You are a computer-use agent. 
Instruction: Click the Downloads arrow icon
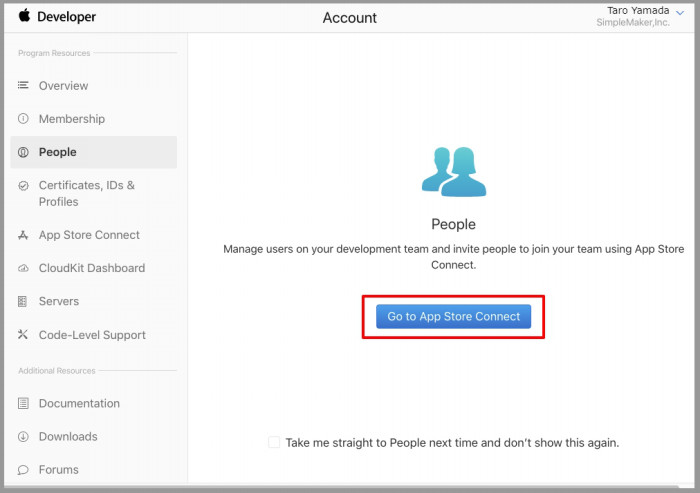coord(23,437)
